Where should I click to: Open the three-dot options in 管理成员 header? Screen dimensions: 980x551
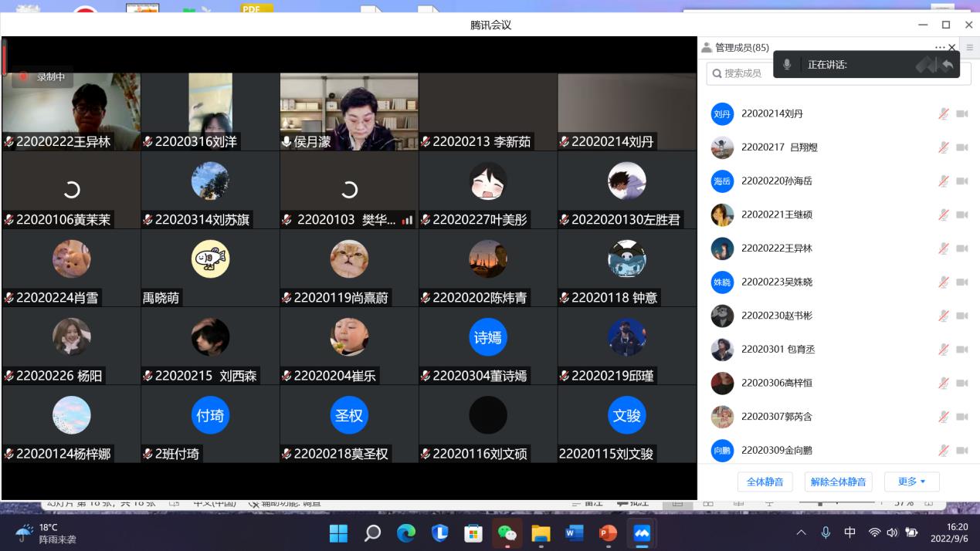pyautogui.click(x=940, y=47)
